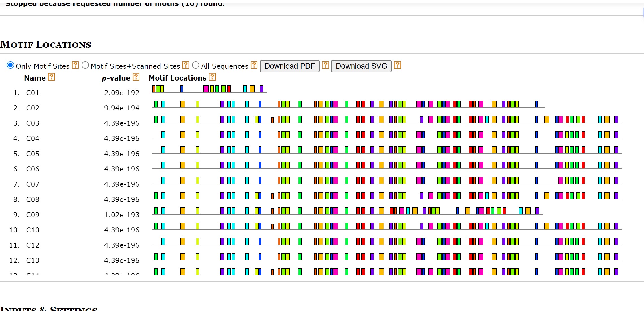Open help icon next to Only Motif Sites

(75, 65)
